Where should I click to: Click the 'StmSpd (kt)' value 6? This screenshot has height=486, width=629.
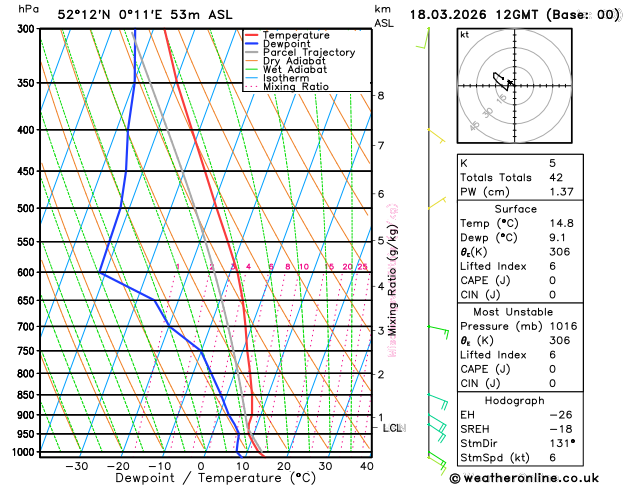[552, 458]
